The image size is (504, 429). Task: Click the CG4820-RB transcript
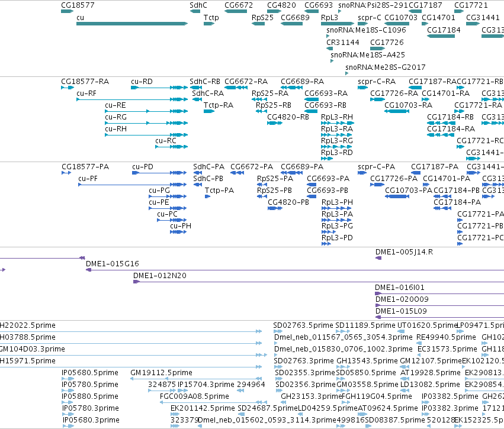(274, 123)
